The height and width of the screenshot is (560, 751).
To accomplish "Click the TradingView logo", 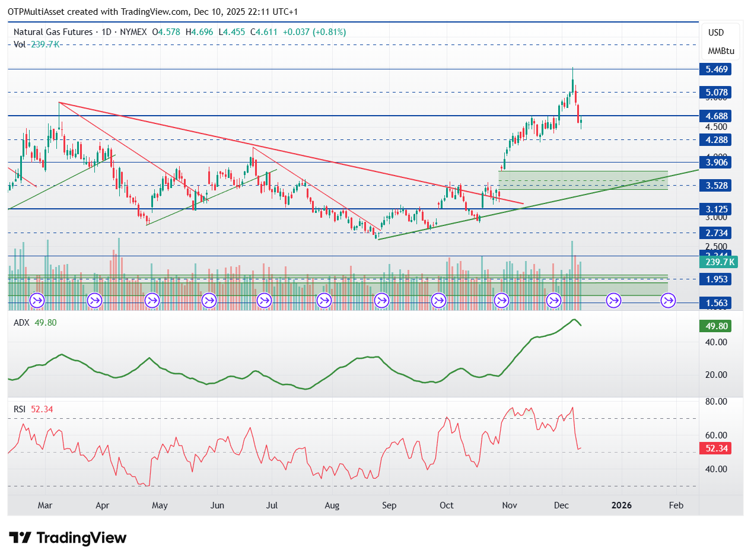I will pyautogui.click(x=68, y=537).
